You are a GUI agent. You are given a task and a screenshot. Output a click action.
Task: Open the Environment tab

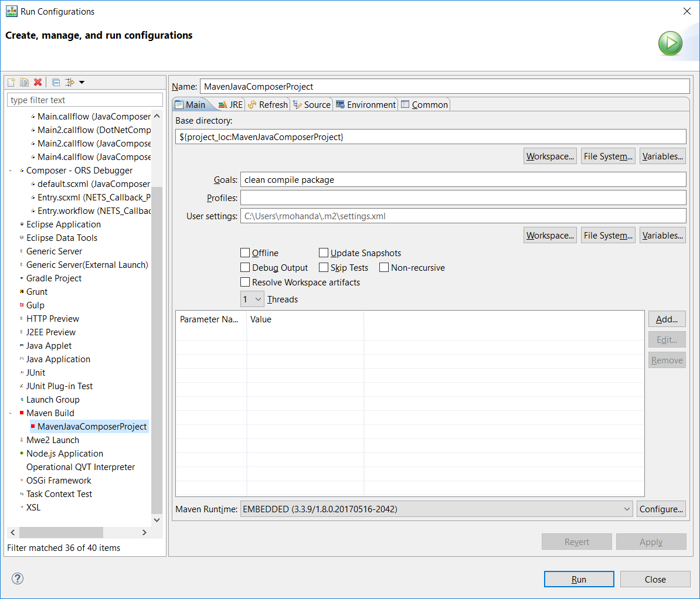coord(366,104)
